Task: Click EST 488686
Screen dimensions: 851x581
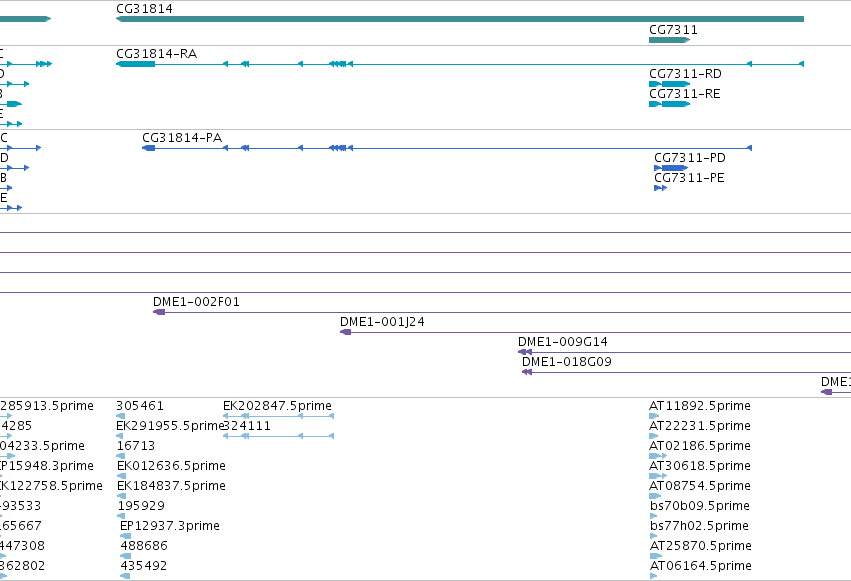Action: click(144, 546)
